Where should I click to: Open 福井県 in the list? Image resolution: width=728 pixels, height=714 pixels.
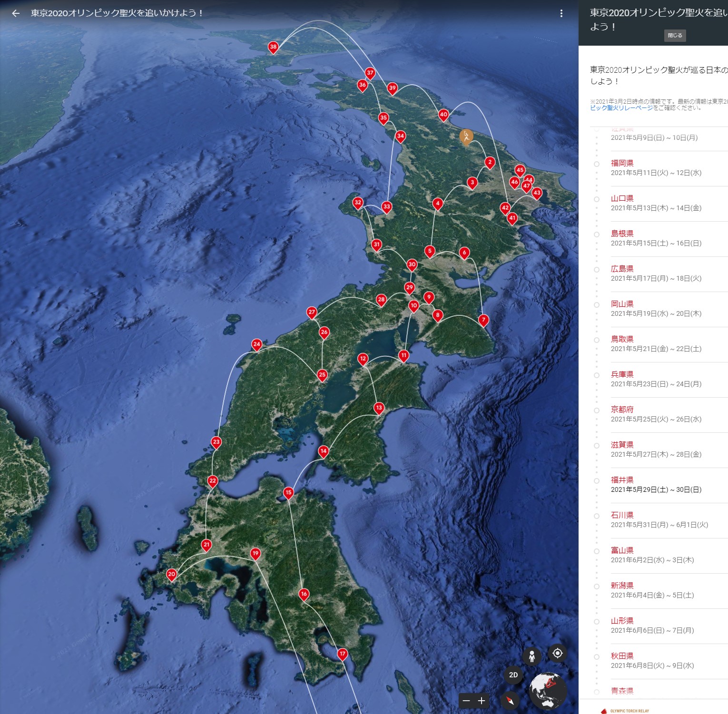pos(622,480)
